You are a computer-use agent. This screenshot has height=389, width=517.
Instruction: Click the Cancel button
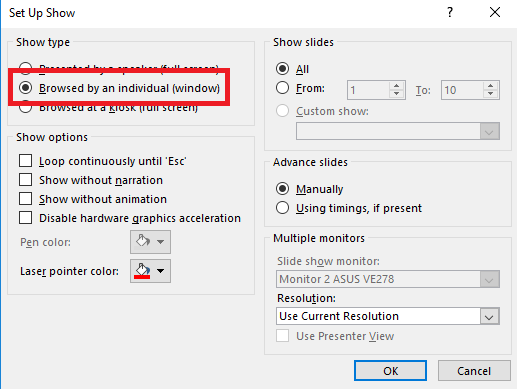474,370
